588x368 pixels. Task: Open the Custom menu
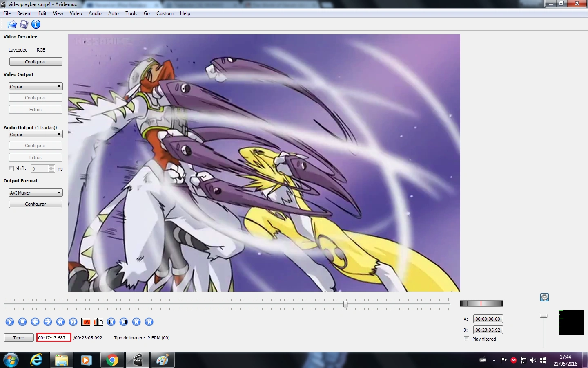click(165, 13)
